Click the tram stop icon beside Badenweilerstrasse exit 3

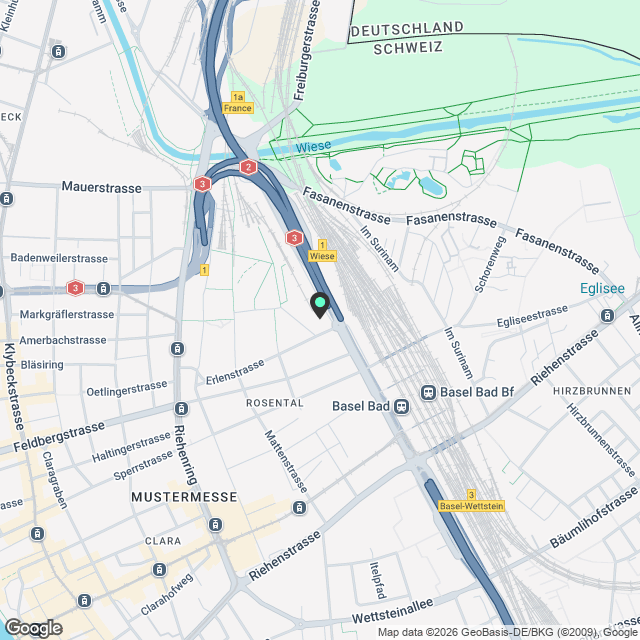pyautogui.click(x=103, y=289)
